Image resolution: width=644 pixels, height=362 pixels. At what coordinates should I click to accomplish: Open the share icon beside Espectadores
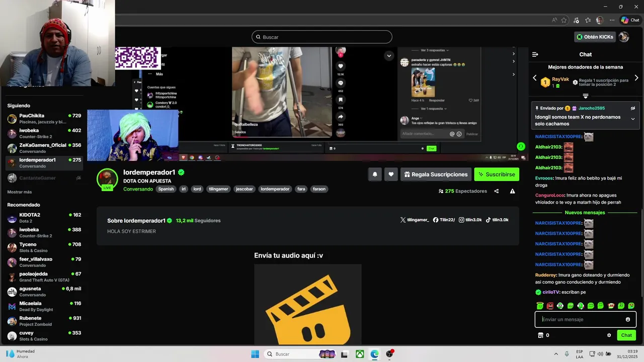(497, 191)
